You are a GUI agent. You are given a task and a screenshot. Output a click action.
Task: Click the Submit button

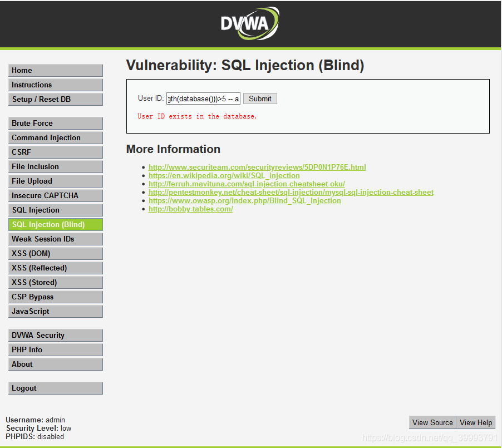tap(260, 99)
